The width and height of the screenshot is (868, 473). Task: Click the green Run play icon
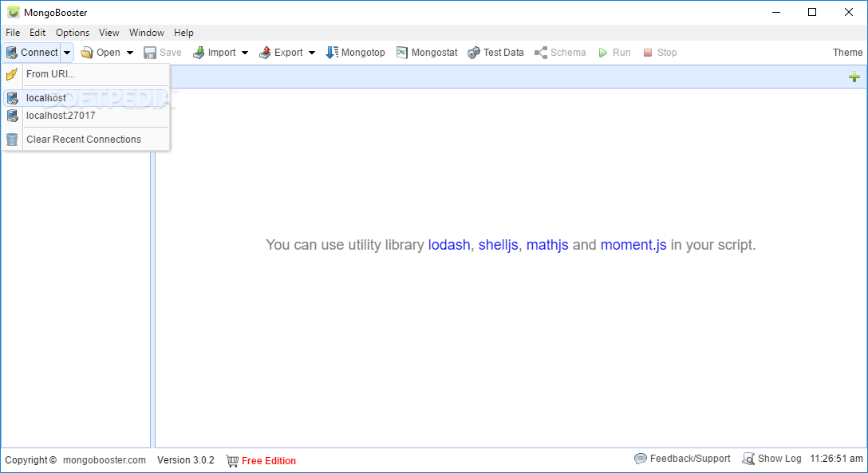click(603, 53)
